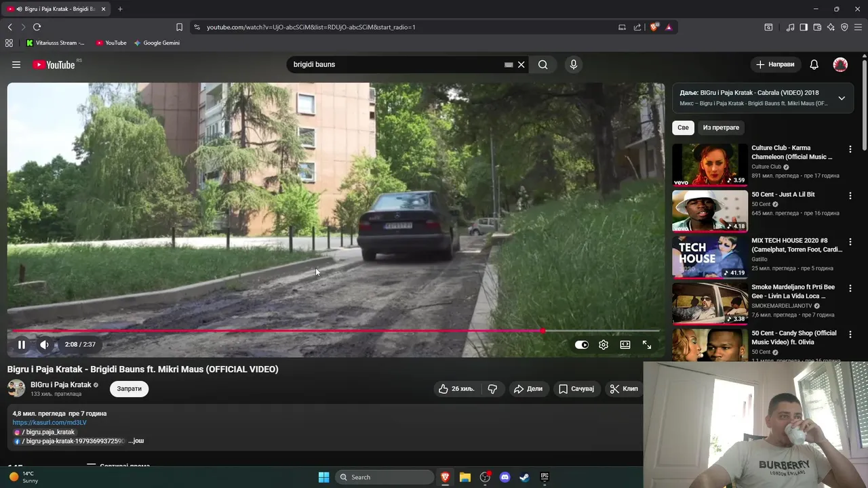
Task: Open the YouTube guide hamburger menu
Action: pos(16,64)
